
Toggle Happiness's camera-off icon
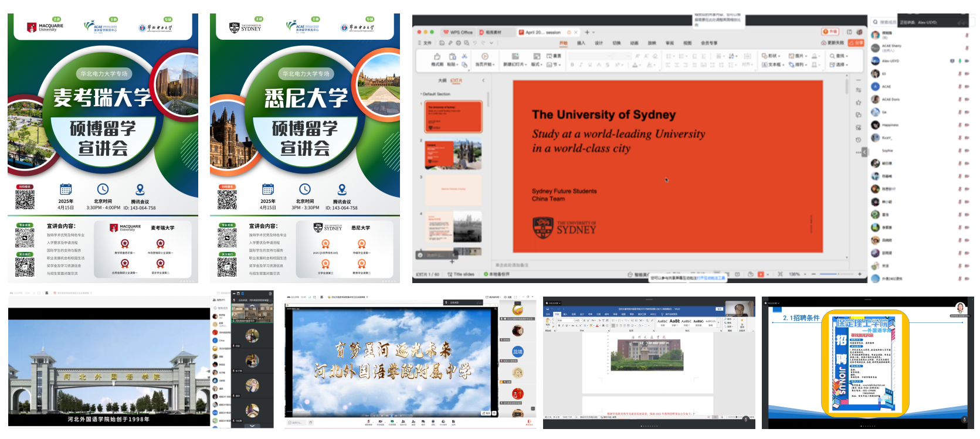pyautogui.click(x=967, y=125)
